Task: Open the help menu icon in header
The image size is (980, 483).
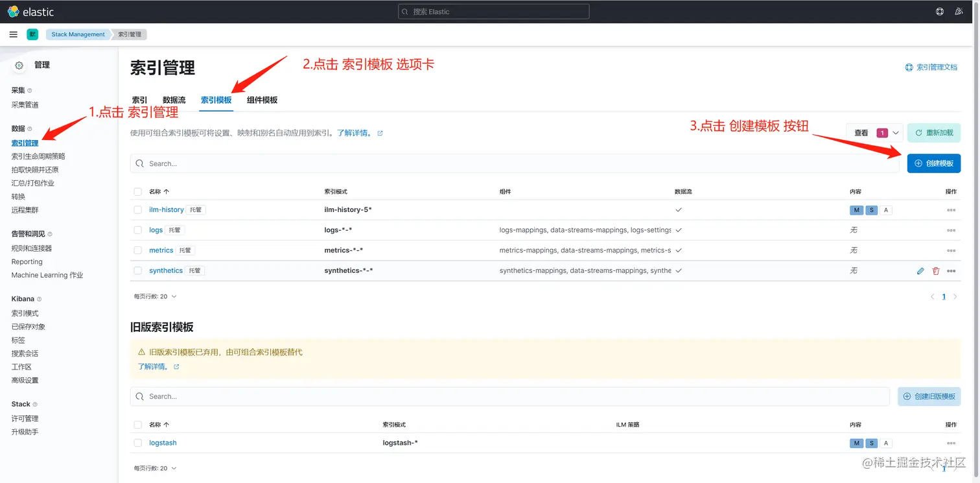Action: tap(940, 12)
